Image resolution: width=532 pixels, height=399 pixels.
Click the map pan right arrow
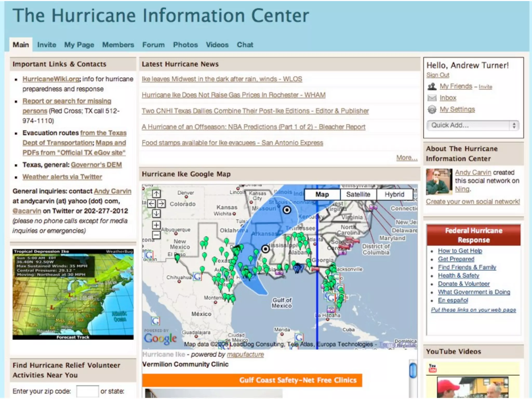tap(161, 204)
